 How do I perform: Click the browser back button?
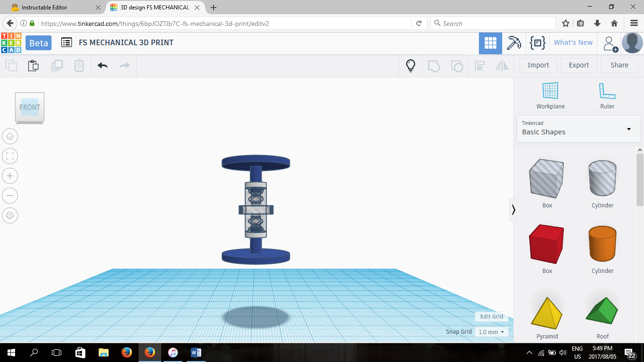click(10, 23)
